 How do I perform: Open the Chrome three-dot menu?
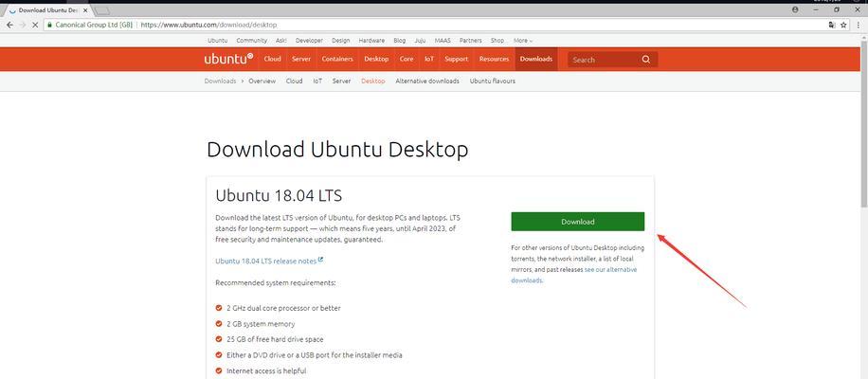coord(859,25)
